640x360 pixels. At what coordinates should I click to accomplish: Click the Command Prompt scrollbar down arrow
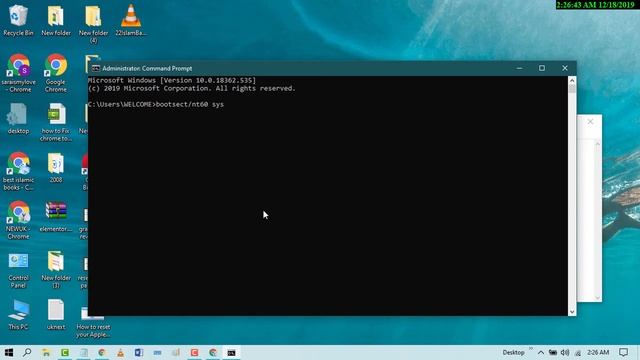[x=572, y=311]
